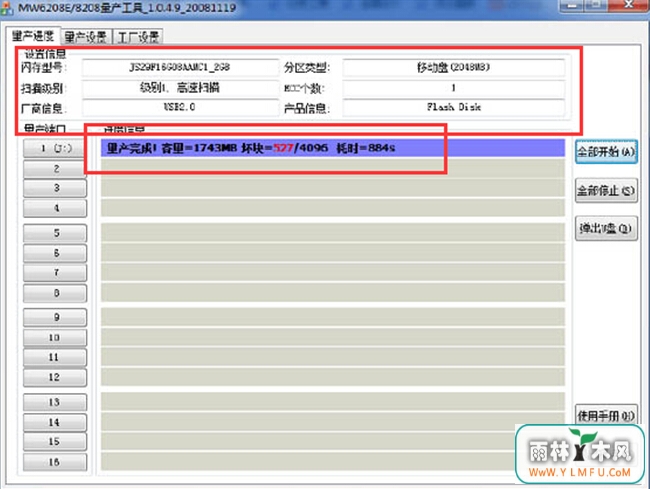Select port button 6
Viewport: 650px width, 489px height.
(55, 253)
